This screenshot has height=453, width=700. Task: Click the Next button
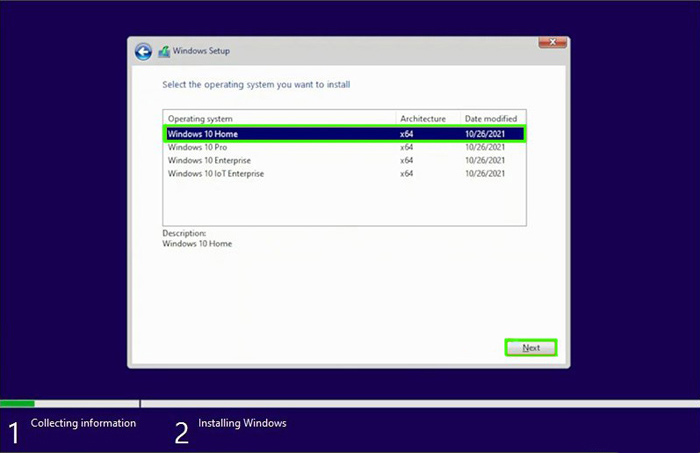coord(531,348)
